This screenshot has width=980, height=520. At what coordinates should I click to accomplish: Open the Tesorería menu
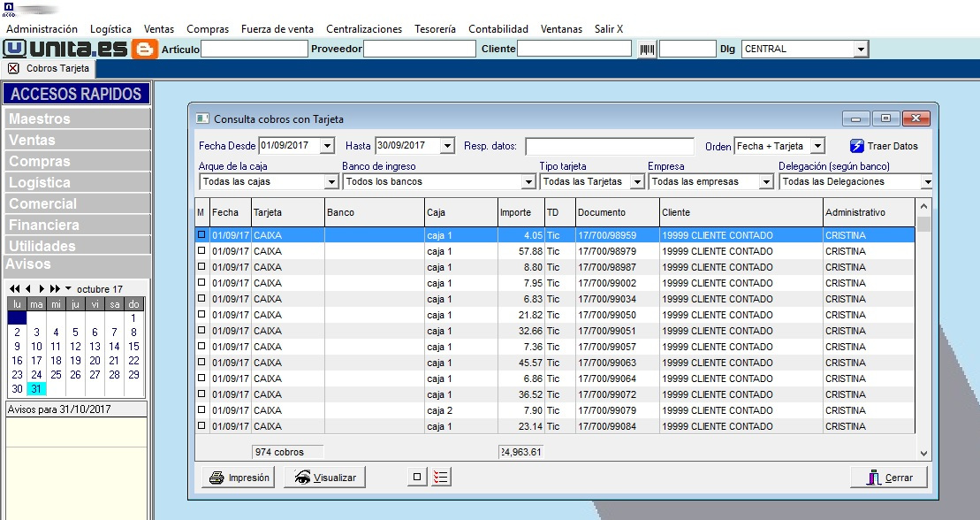[x=435, y=29]
